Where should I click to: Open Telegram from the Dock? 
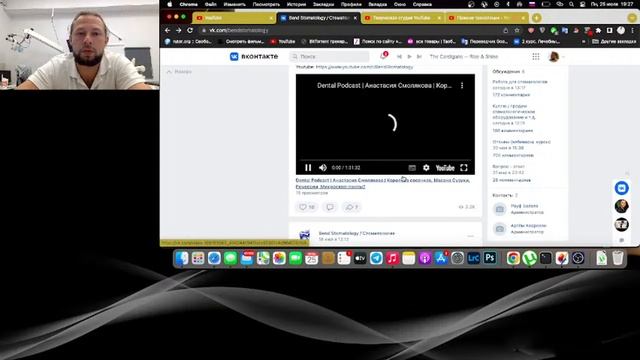tap(376, 258)
